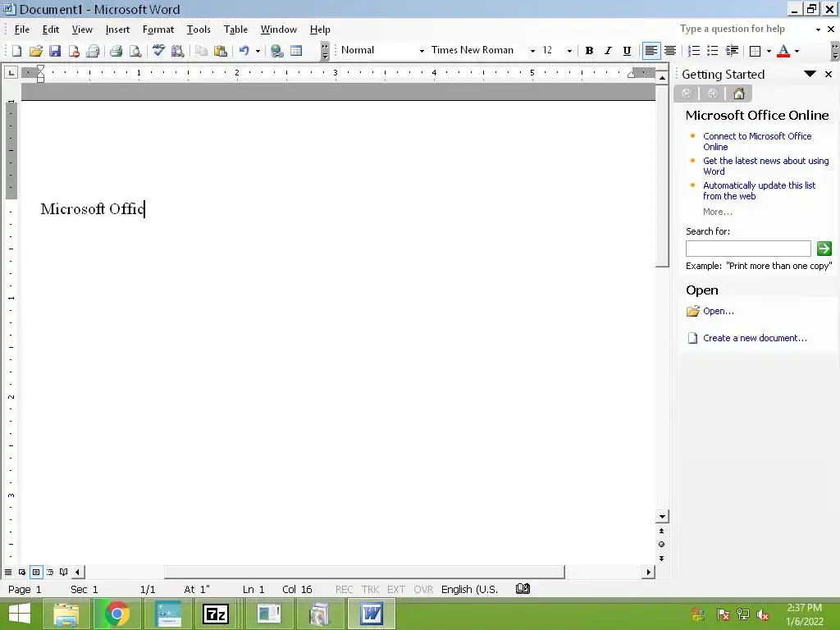Open the Edit menu

tap(51, 30)
